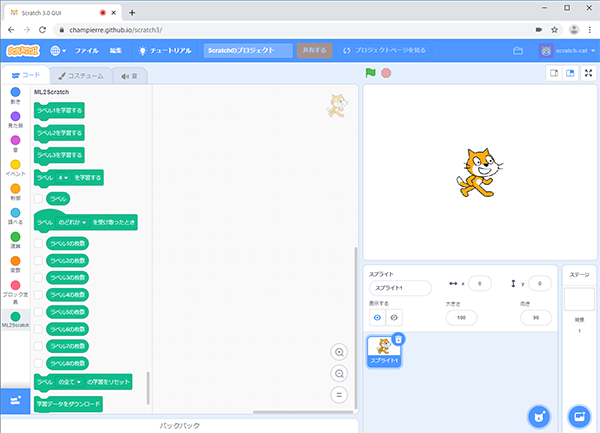
Task: Edit the Scratchのプロジェクト title field
Action: tap(248, 50)
